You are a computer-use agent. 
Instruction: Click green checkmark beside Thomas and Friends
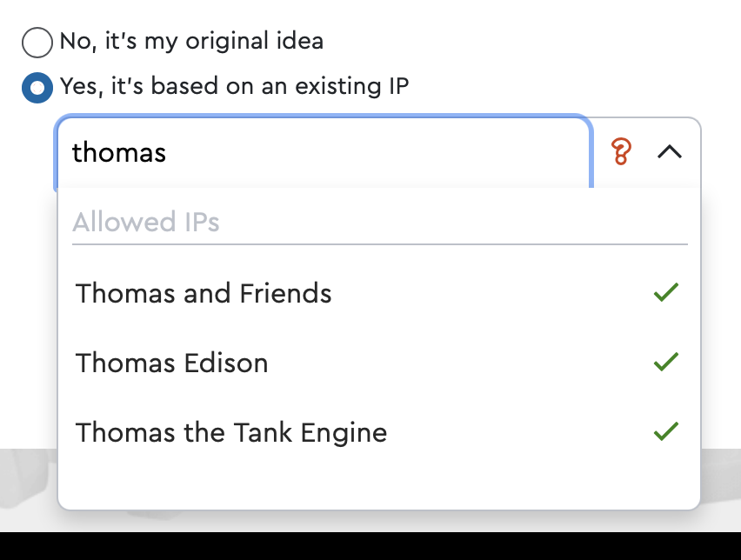pyautogui.click(x=665, y=293)
